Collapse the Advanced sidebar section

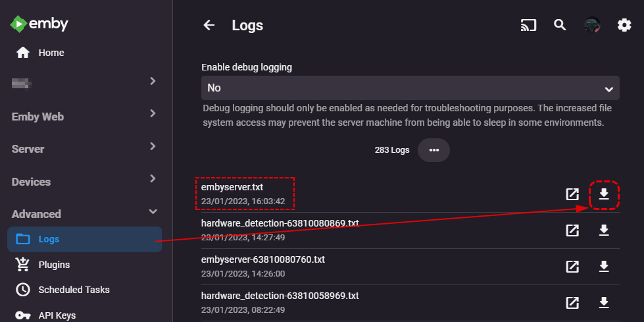click(x=86, y=213)
